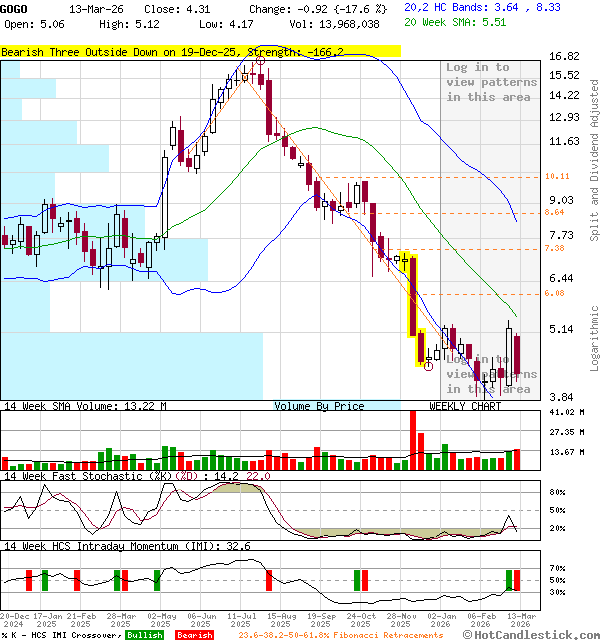Click the Volume By Price label
Viewport: 600px width, 640px height.
point(319,406)
